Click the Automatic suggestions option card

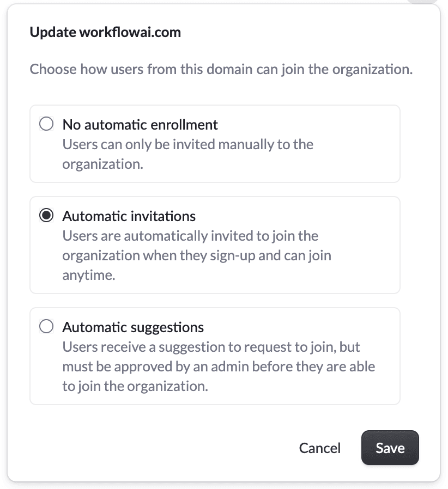pyautogui.click(x=215, y=356)
